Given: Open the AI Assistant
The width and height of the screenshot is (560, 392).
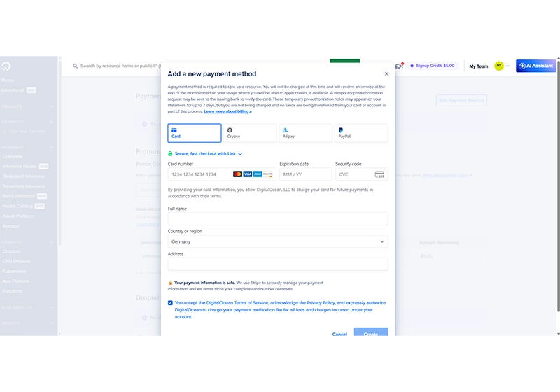Looking at the screenshot, I should pos(535,66).
